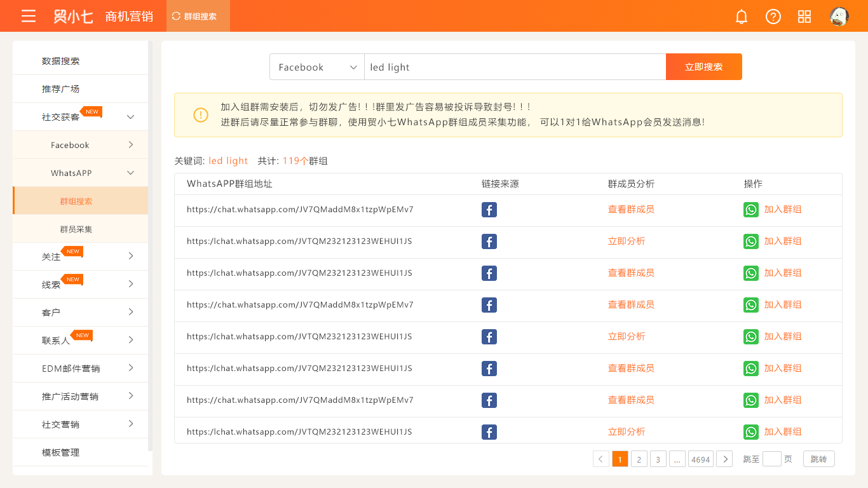Click the refresh icon on 群组搜索 tab
This screenshot has height=488, width=868.
coord(176,17)
